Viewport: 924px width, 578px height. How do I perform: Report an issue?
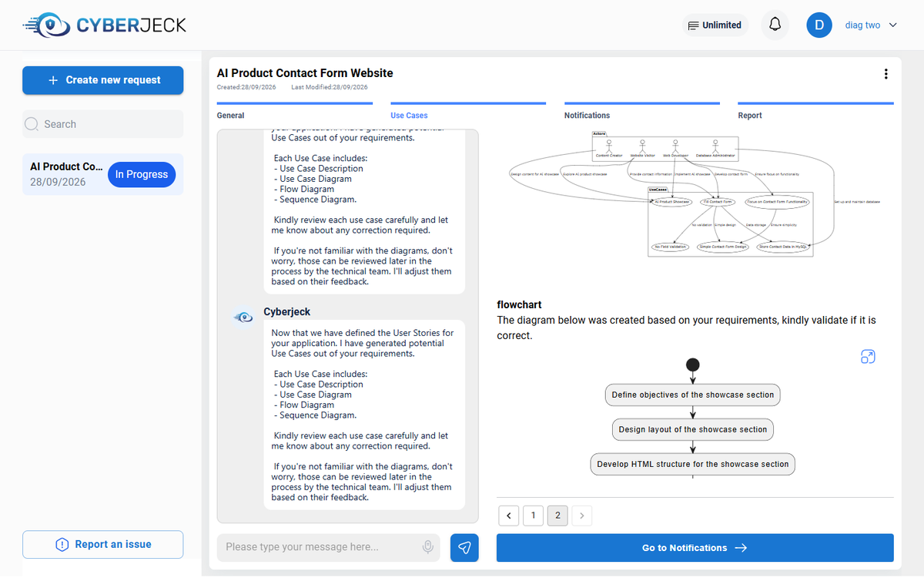coord(102,544)
